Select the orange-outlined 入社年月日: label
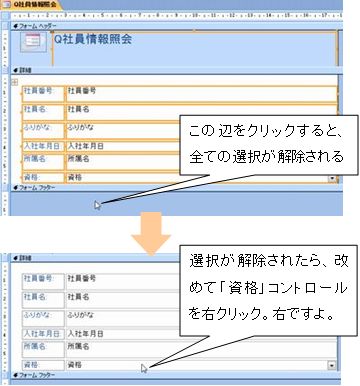The image size is (360, 386). click(43, 146)
